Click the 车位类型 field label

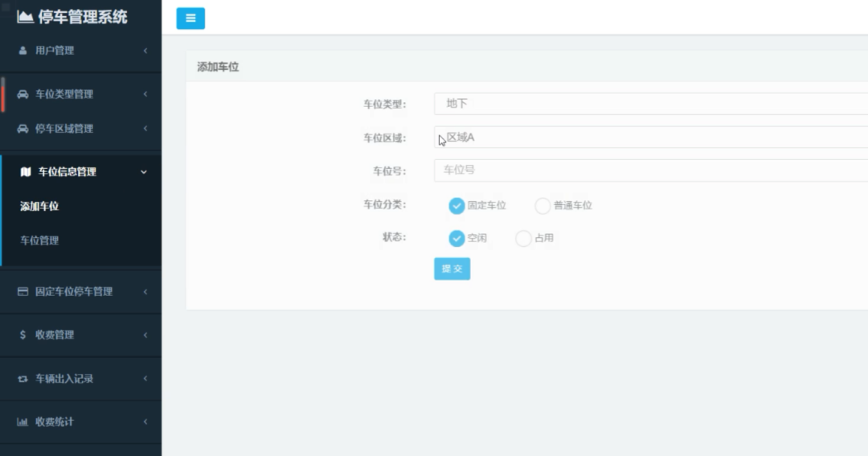pyautogui.click(x=385, y=105)
